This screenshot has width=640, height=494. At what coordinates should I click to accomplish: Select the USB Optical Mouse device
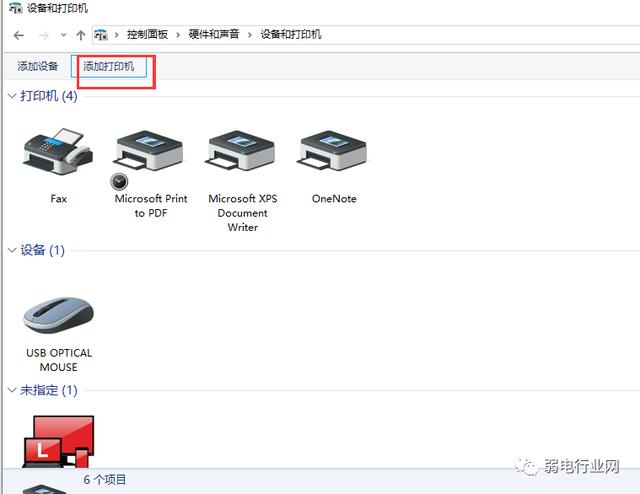[x=58, y=316]
